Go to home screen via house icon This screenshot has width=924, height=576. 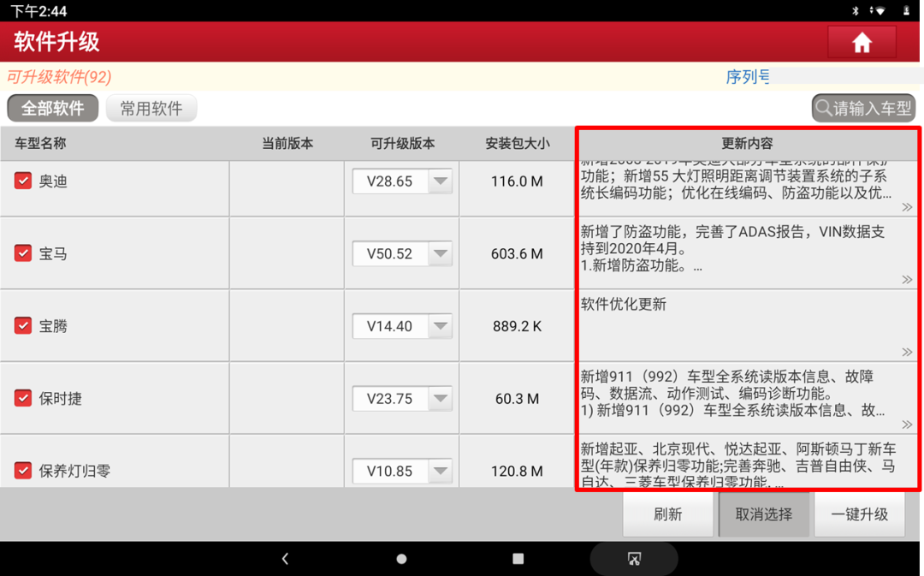point(862,43)
